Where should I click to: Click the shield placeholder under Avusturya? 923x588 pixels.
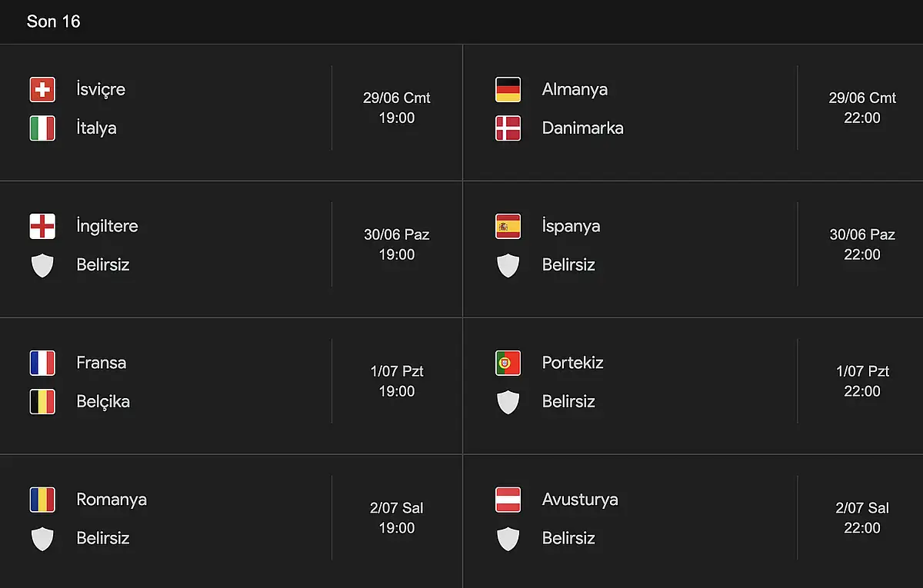click(508, 540)
